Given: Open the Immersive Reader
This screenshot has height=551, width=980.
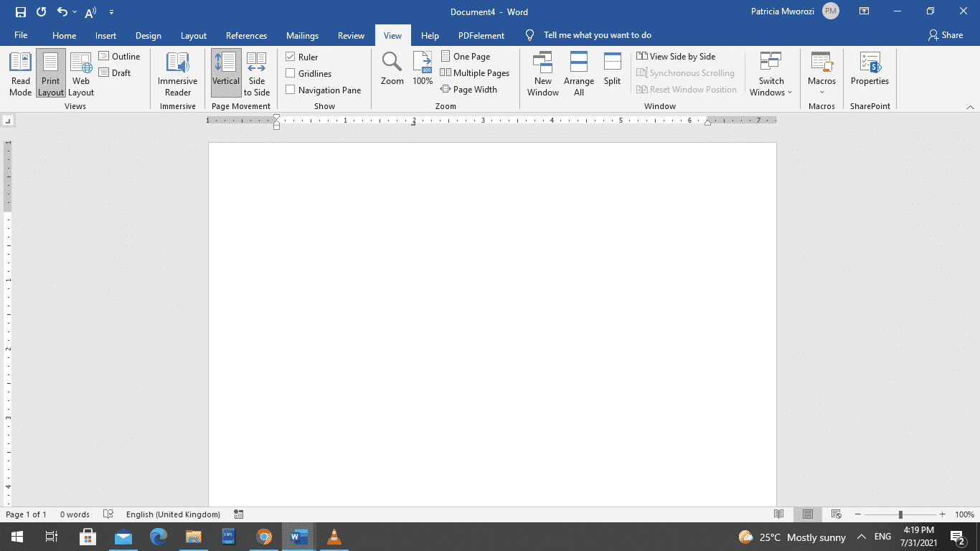Looking at the screenshot, I should (x=176, y=72).
